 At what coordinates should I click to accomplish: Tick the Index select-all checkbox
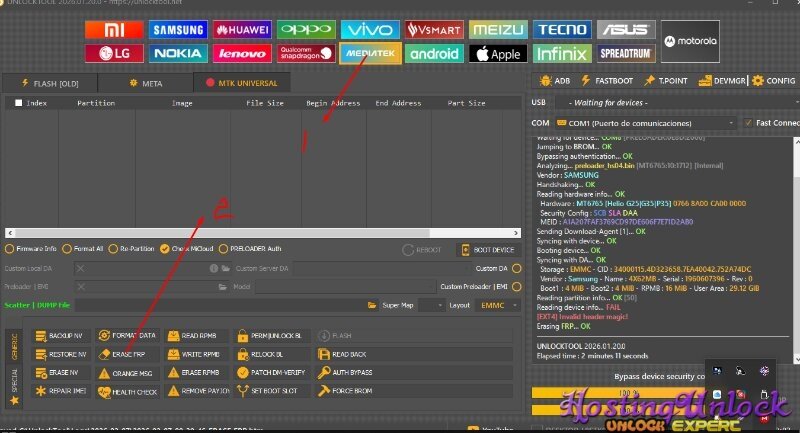pyautogui.click(x=19, y=103)
